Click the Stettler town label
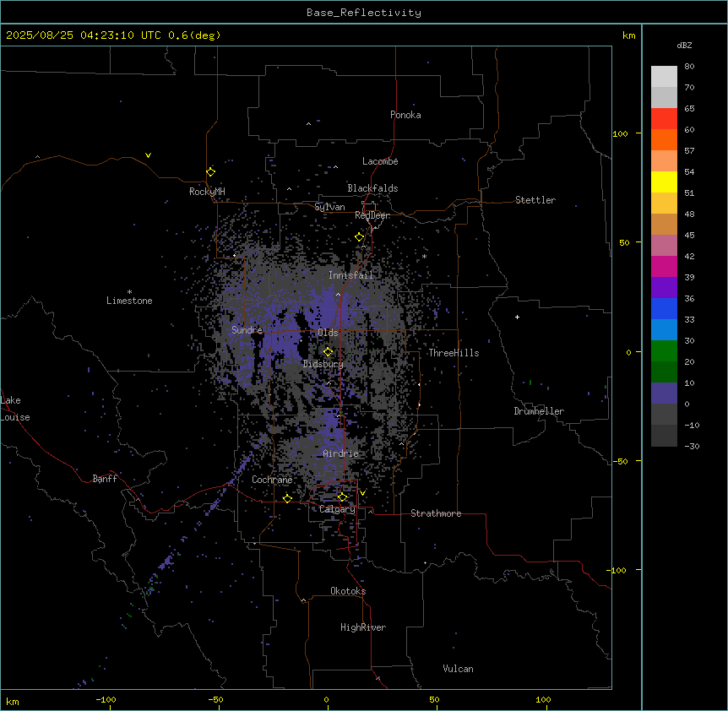This screenshot has height=711, width=728. coord(535,200)
